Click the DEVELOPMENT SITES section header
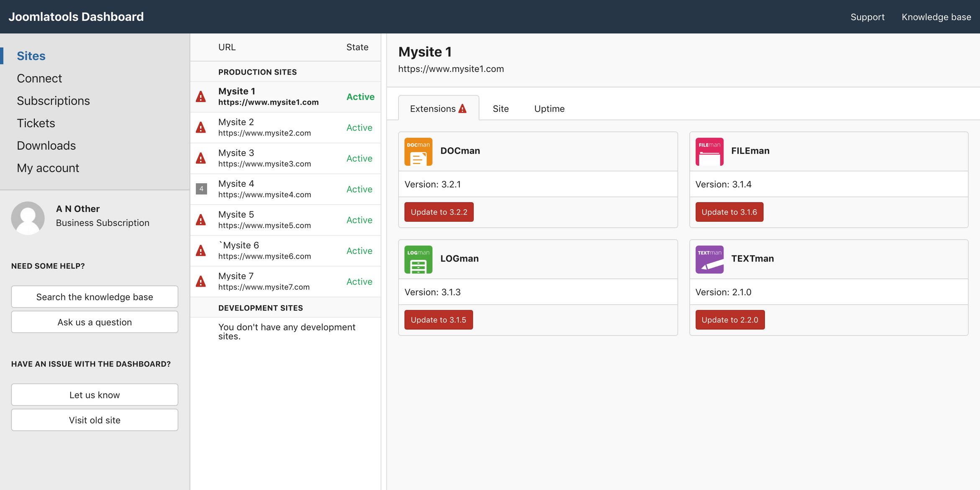980x490 pixels. [x=260, y=308]
